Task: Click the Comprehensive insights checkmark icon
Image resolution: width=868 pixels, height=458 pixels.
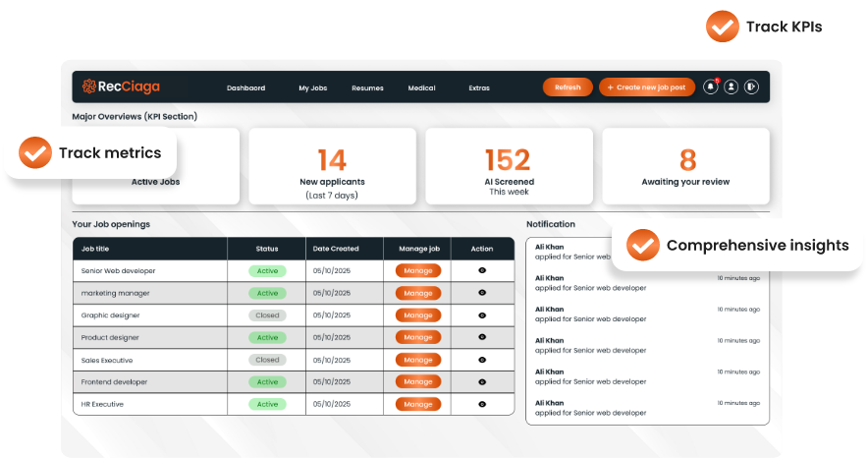Action: coord(642,245)
